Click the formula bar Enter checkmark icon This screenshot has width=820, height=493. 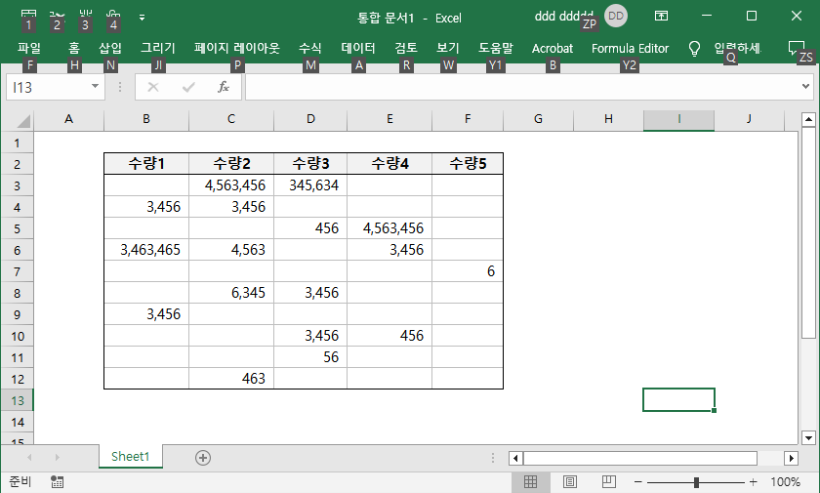click(188, 87)
